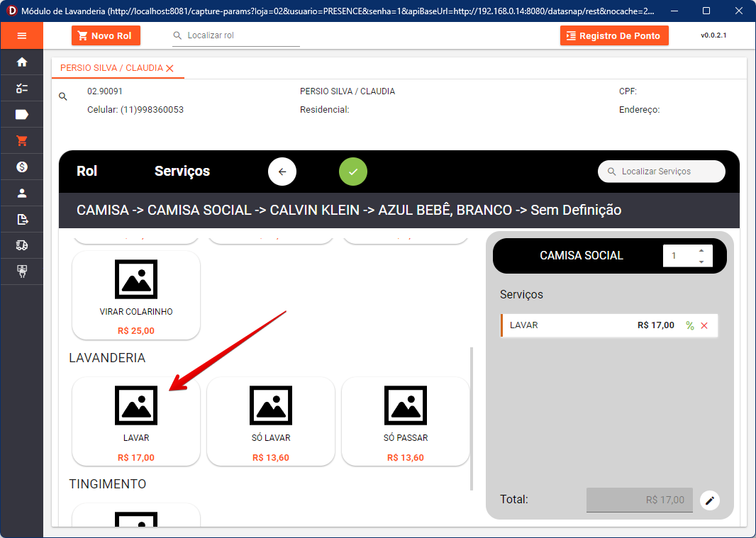Image resolution: width=756 pixels, height=538 pixels.
Task: Open the delivery truck icon in the sidebar
Action: coord(22,245)
